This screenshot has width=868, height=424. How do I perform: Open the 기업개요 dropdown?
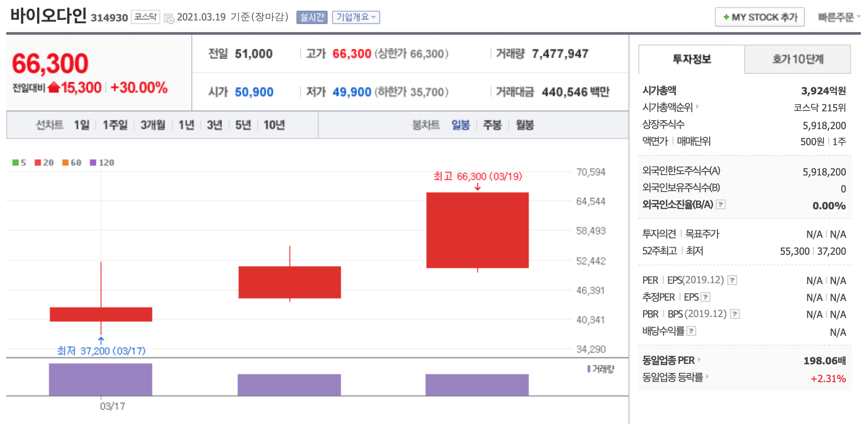356,17
